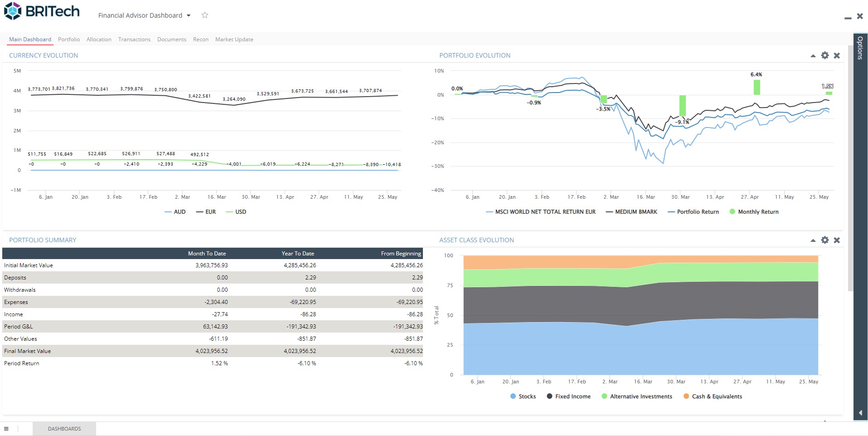Select the DASHBOARDS bottom tab
The width and height of the screenshot is (868, 436).
point(64,429)
